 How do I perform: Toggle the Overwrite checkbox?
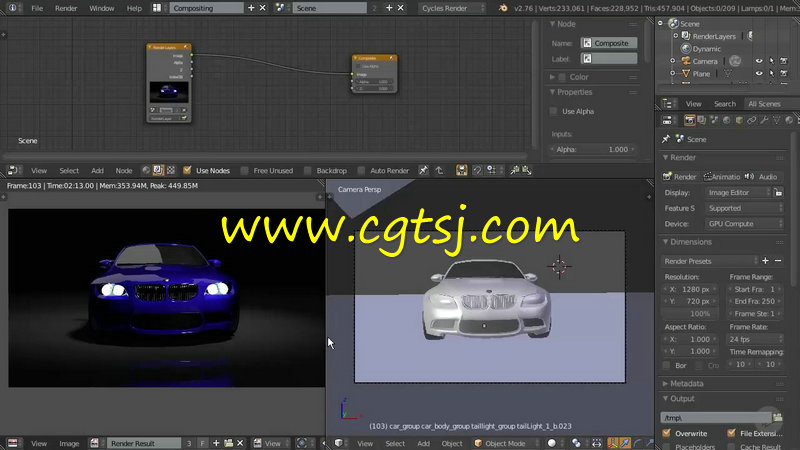[x=666, y=433]
